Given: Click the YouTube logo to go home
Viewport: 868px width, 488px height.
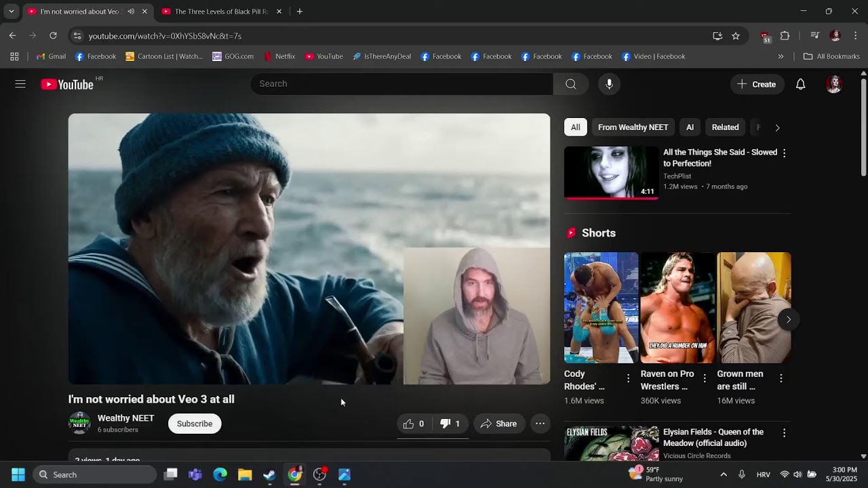Looking at the screenshot, I should [67, 84].
